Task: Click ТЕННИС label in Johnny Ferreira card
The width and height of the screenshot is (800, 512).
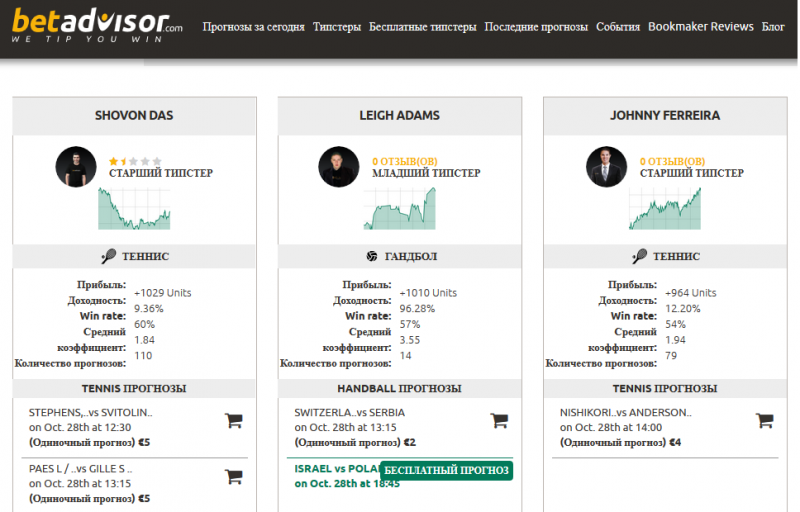Action: click(x=677, y=257)
